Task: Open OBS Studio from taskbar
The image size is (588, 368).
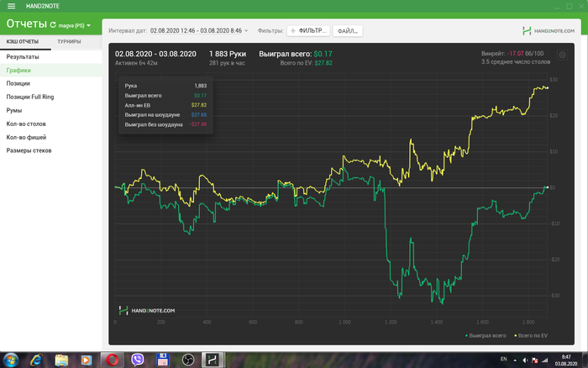Action: [188, 360]
